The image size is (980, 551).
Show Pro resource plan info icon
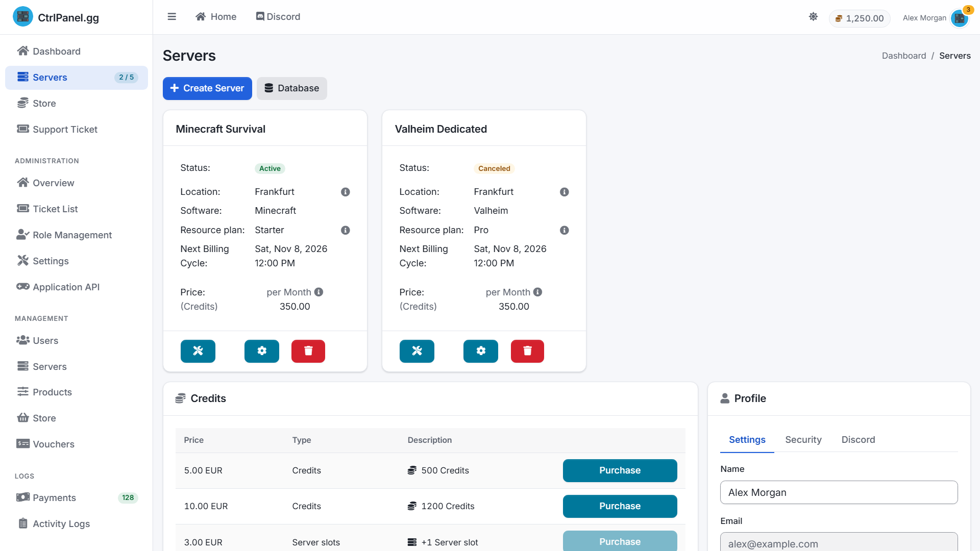pyautogui.click(x=565, y=230)
